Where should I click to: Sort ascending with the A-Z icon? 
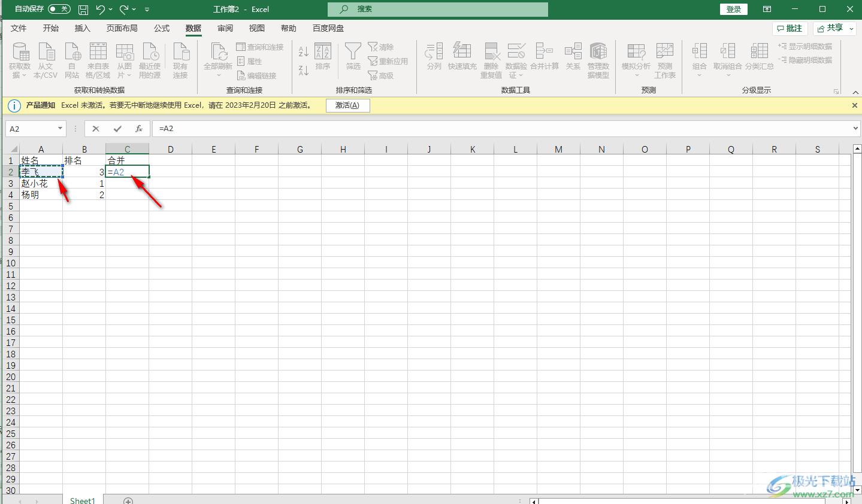coord(304,52)
